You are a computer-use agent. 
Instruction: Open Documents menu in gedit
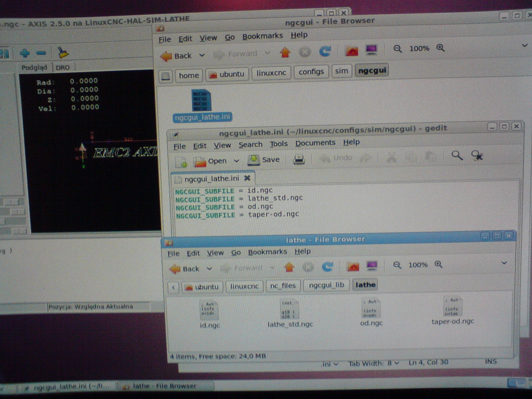315,143
